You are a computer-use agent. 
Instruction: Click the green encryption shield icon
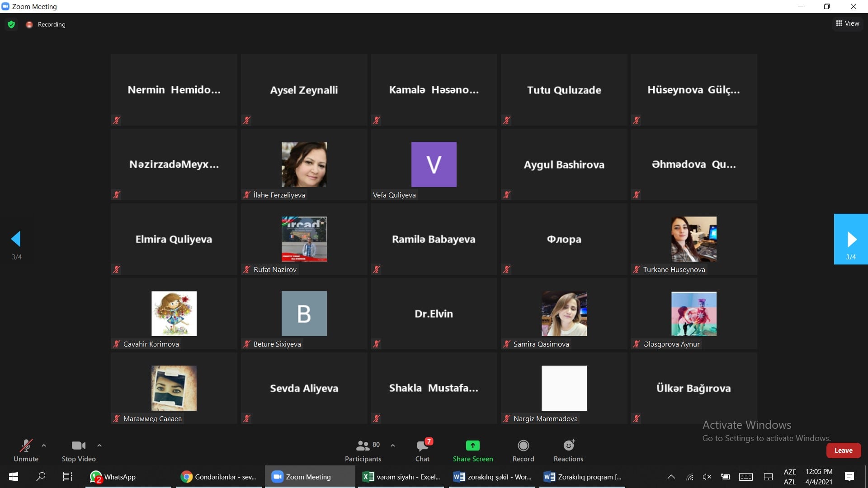coord(11,24)
